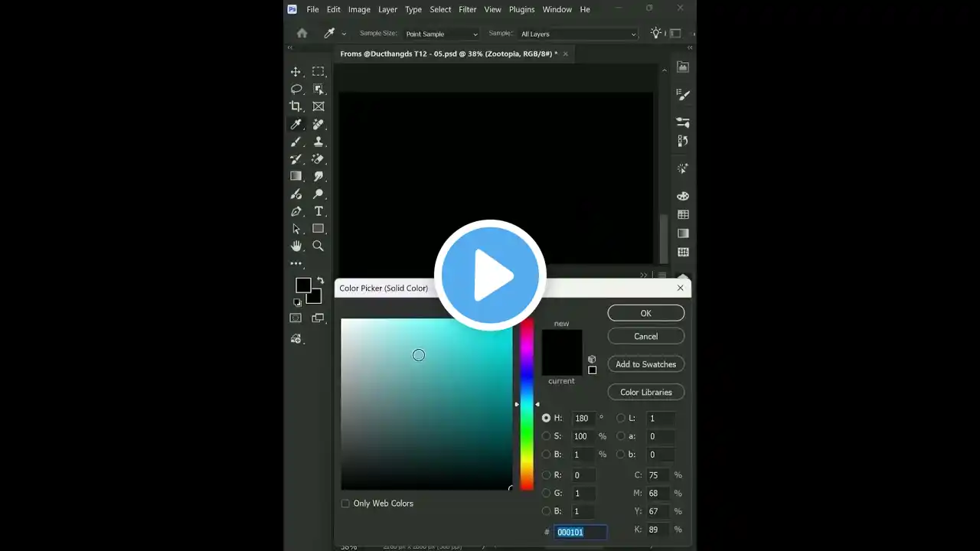Select the Dodge tool
The height and width of the screenshot is (551, 980).
(318, 194)
